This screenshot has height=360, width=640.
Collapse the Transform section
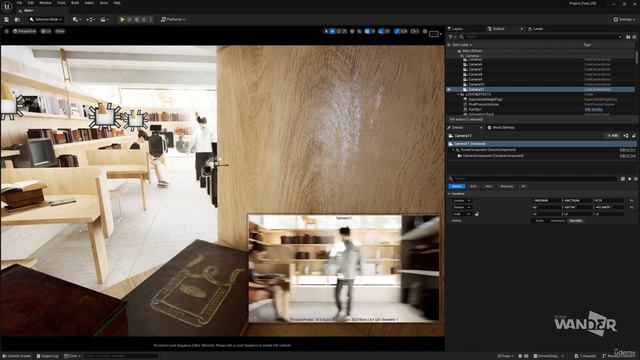click(449, 194)
